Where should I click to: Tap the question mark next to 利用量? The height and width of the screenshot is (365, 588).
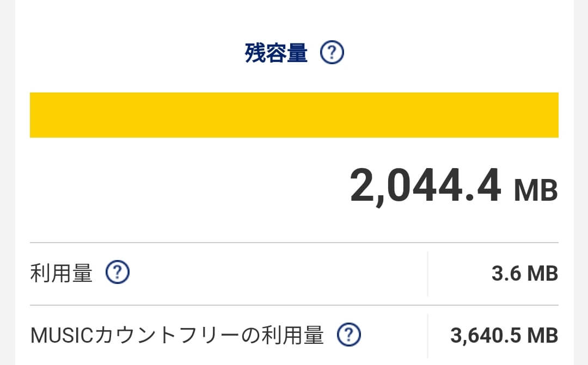point(118,272)
